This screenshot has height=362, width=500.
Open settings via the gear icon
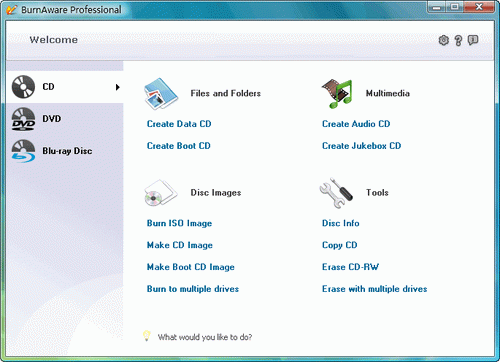(x=444, y=40)
